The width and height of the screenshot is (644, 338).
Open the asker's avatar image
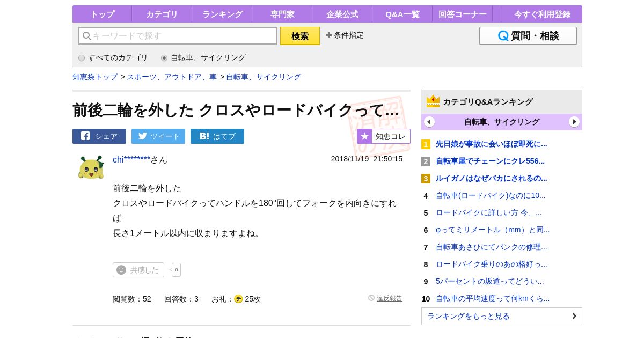91,167
